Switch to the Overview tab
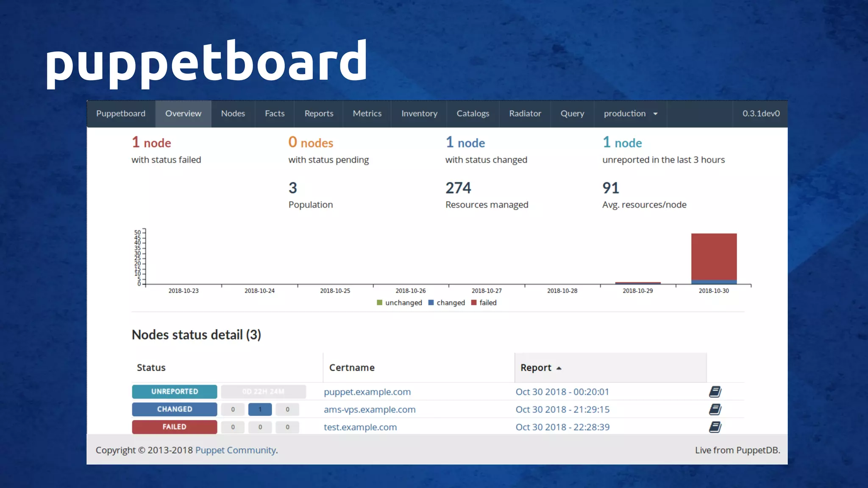868x488 pixels. [183, 114]
